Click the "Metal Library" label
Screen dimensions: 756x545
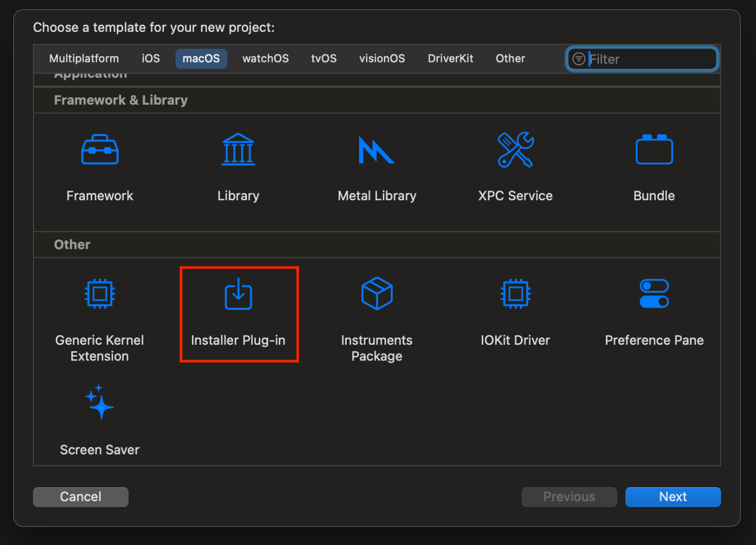(x=377, y=196)
